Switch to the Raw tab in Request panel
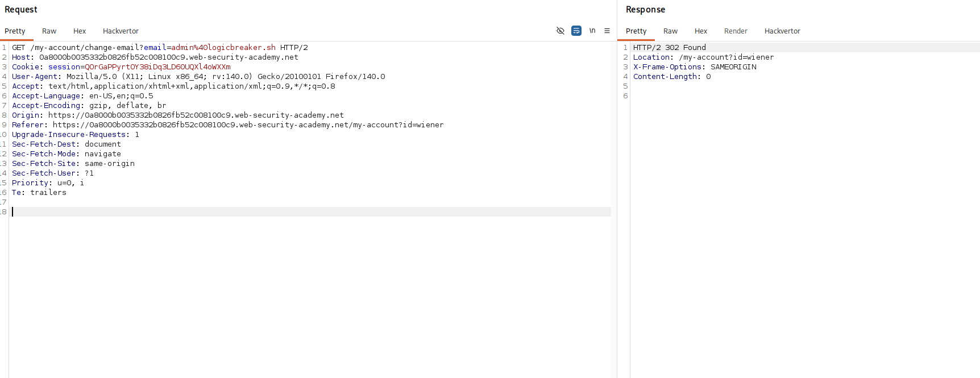The width and height of the screenshot is (980, 378). point(49,31)
